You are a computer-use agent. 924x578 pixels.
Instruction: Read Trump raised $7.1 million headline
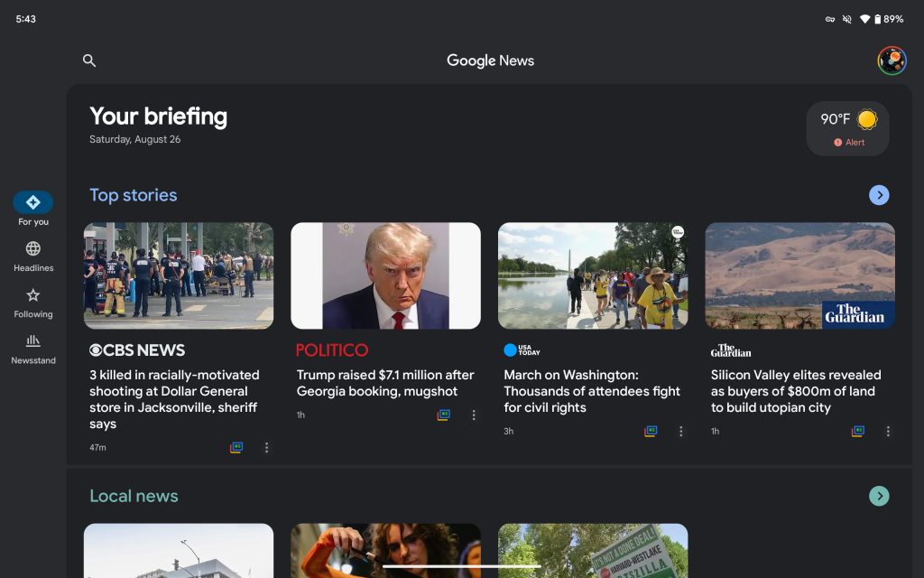[385, 383]
